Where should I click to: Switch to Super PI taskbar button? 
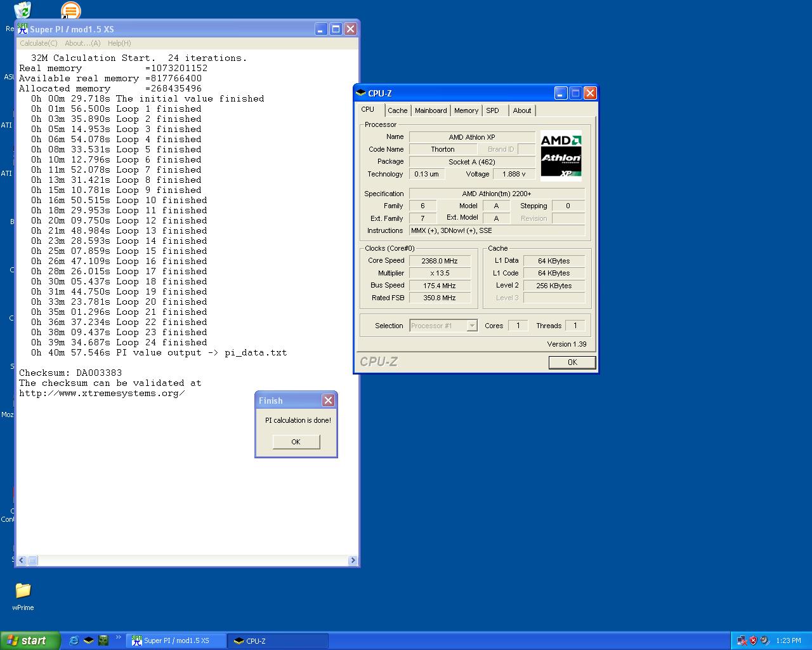177,640
